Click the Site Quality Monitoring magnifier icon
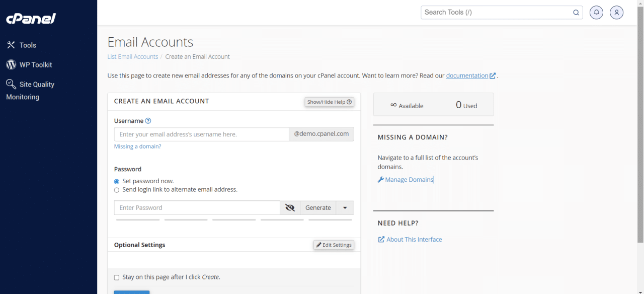The height and width of the screenshot is (294, 644). (11, 84)
